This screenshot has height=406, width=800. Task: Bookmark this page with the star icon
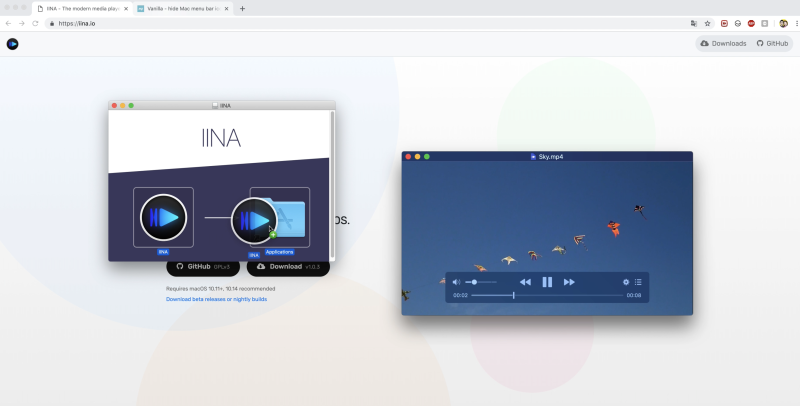[707, 23]
